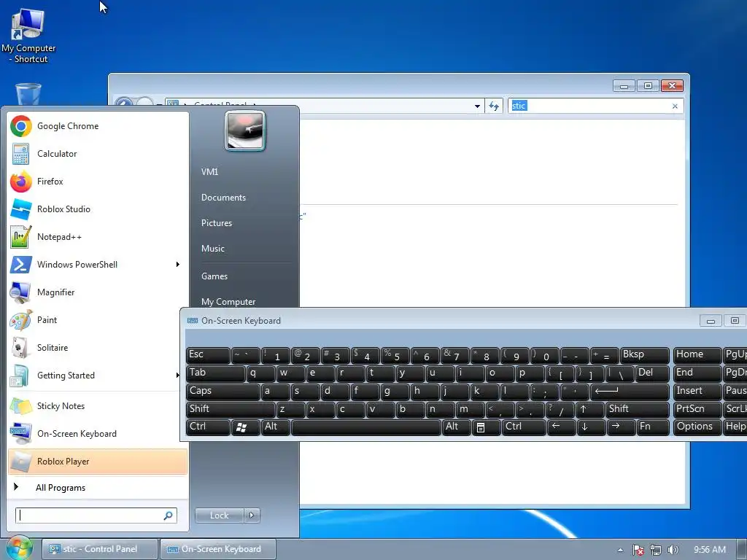Click the Control Panel refresh icon
This screenshot has width=747, height=560.
(x=494, y=106)
